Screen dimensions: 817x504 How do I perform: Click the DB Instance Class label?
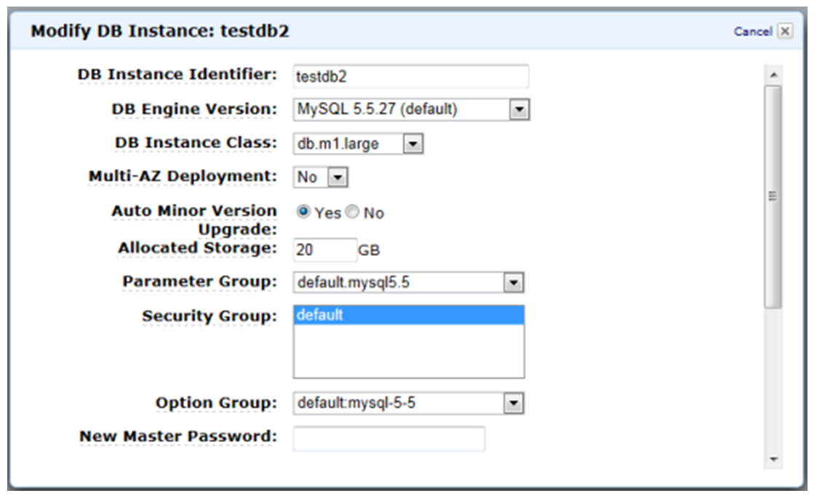[196, 143]
